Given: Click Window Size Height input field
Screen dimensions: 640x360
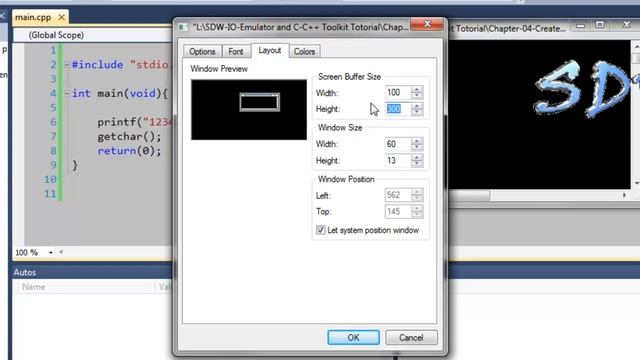Looking at the screenshot, I should (x=398, y=160).
